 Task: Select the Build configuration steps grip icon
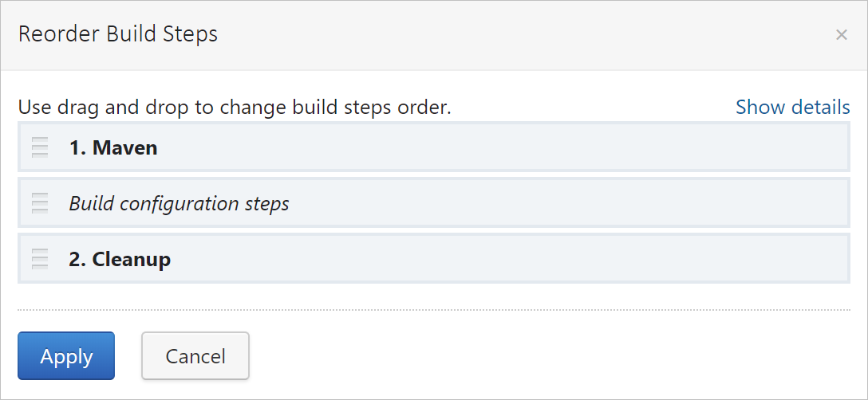tap(40, 203)
